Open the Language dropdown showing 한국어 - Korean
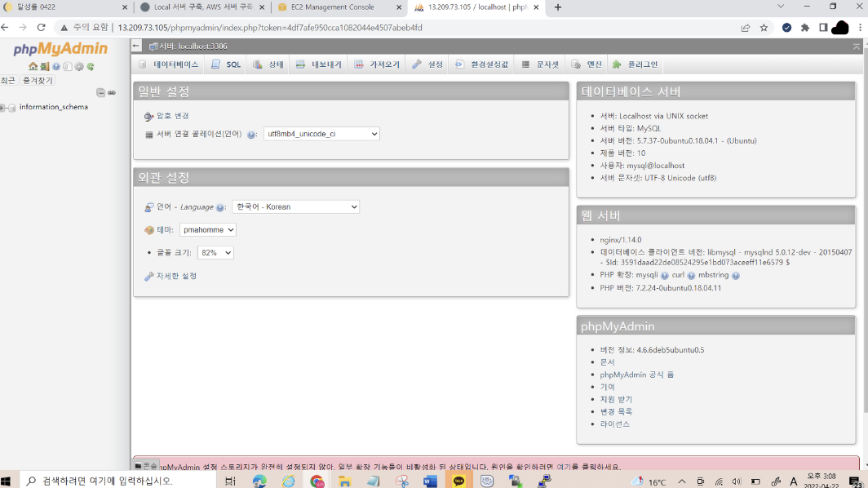The width and height of the screenshot is (868, 488). pos(295,206)
